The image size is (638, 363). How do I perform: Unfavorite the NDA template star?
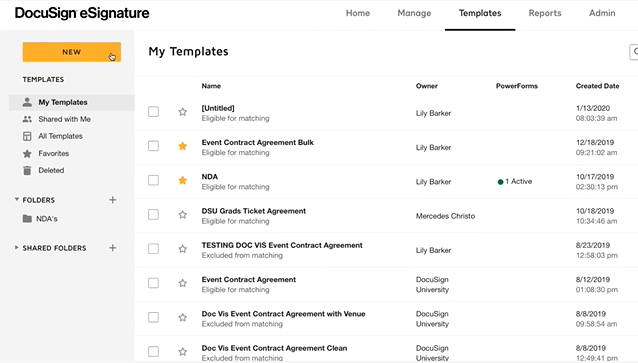183,180
